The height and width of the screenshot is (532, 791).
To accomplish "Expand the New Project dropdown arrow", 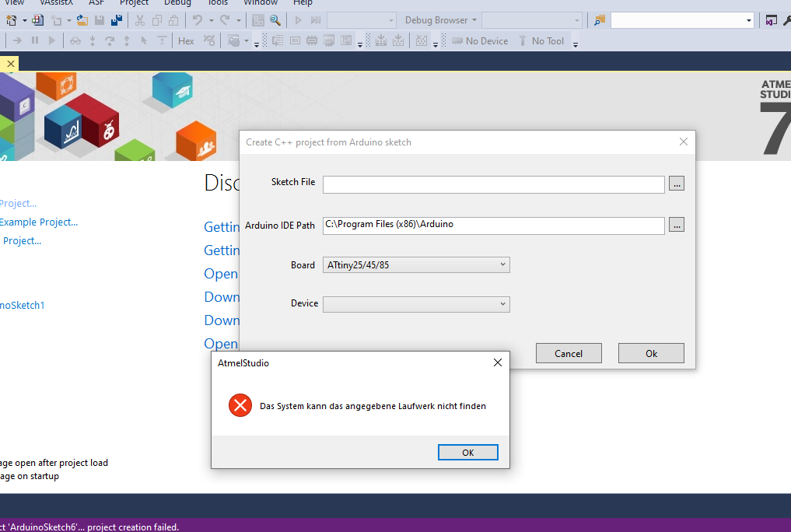I will (24, 20).
